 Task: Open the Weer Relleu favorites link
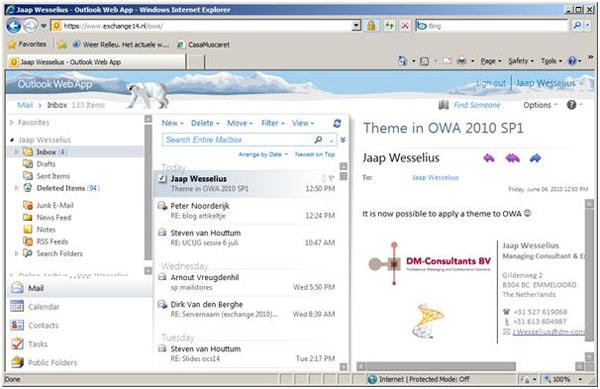[121, 45]
